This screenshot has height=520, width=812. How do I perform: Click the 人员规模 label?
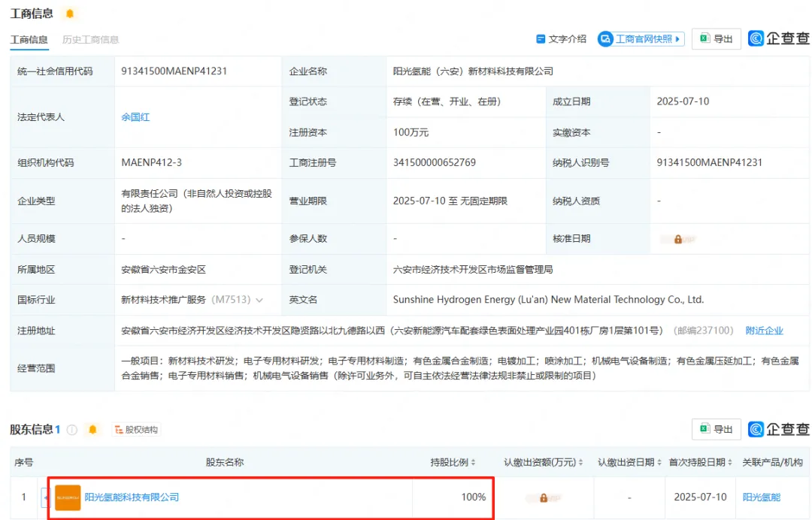click(36, 238)
